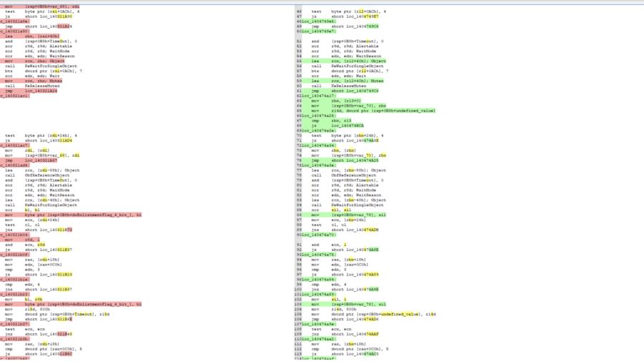
Task: Select left pane 'and ecx, r8d' line
Action: click(x=25, y=245)
